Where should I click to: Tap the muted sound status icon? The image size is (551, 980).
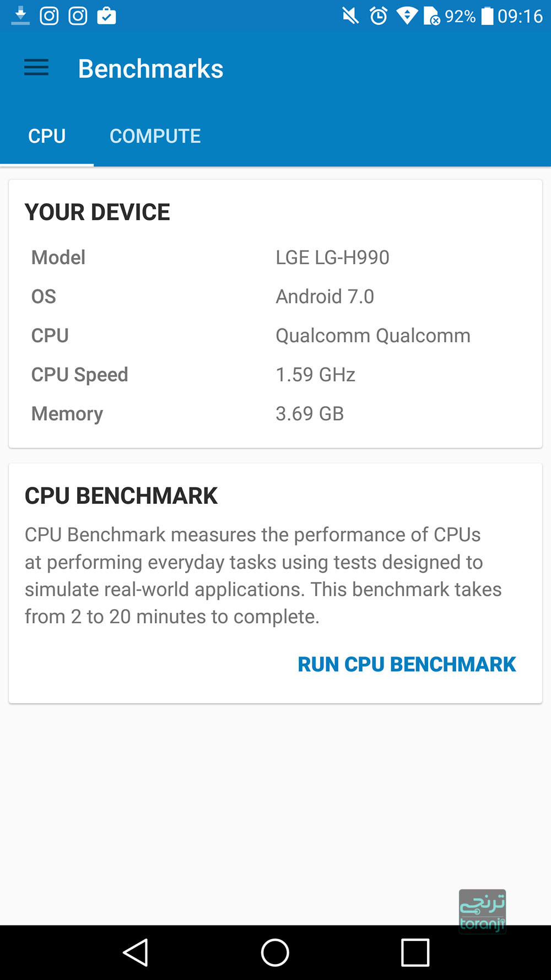click(350, 16)
